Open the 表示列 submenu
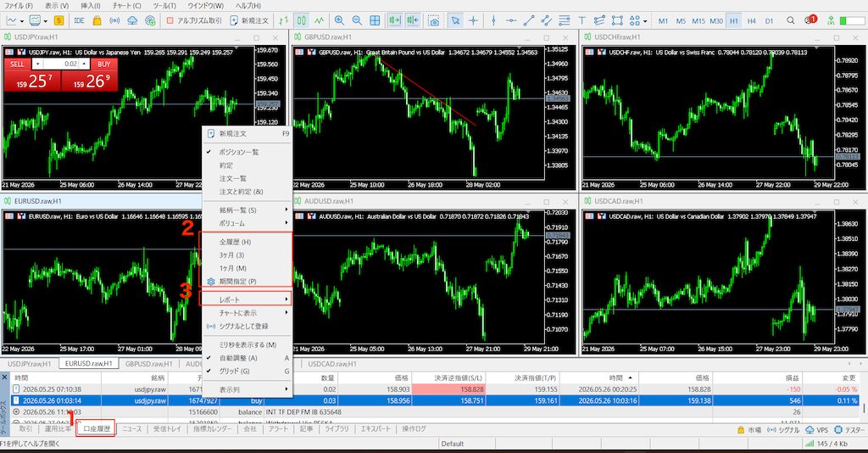Viewport: 868px width, 453px height. point(247,389)
